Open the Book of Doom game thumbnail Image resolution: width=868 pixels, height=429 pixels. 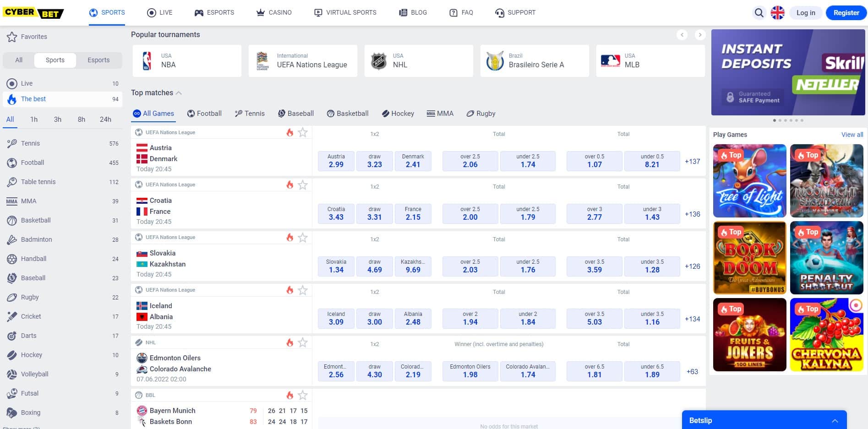pyautogui.click(x=750, y=258)
